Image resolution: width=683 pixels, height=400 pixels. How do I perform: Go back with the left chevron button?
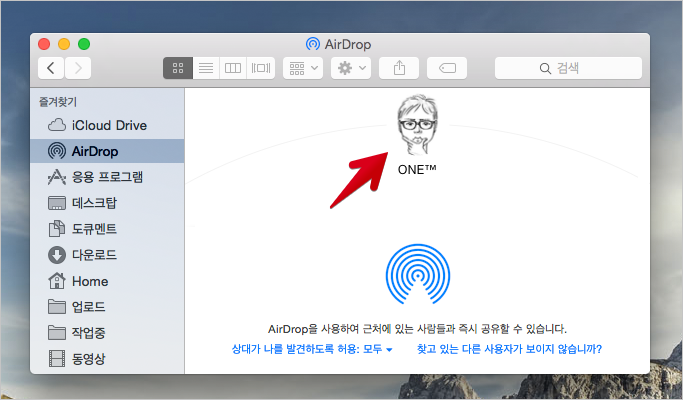click(51, 68)
